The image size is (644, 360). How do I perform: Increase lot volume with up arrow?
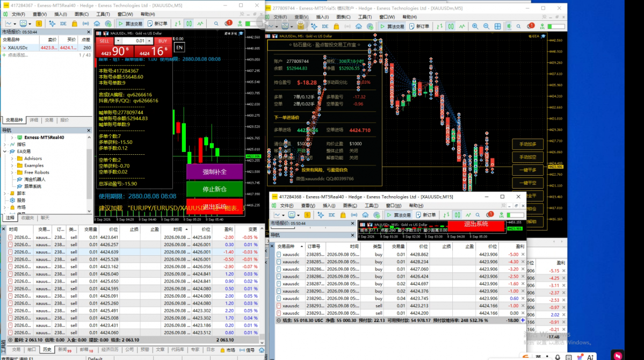point(149,41)
